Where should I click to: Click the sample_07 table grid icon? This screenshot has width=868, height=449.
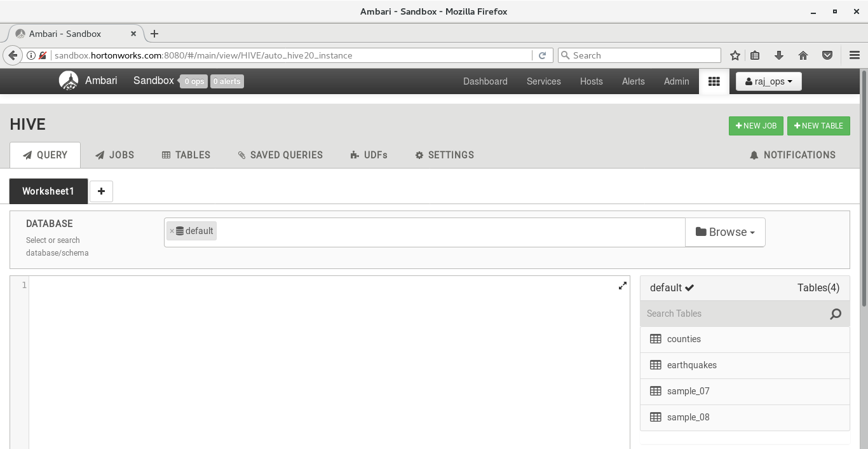point(656,391)
